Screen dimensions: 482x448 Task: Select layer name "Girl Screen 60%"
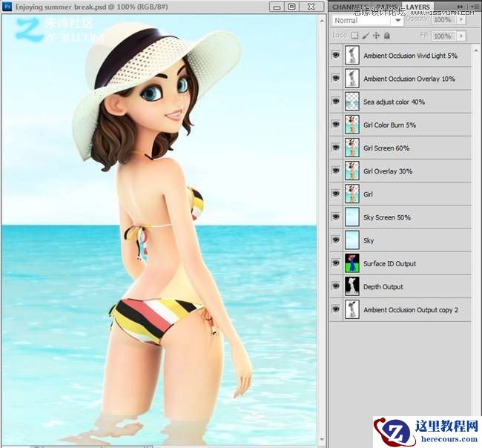coord(386,148)
